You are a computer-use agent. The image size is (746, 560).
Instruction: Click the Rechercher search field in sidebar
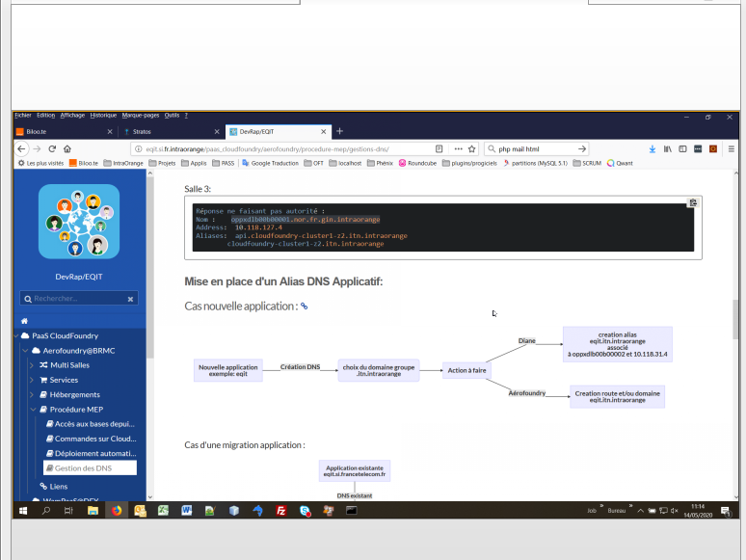77,300
